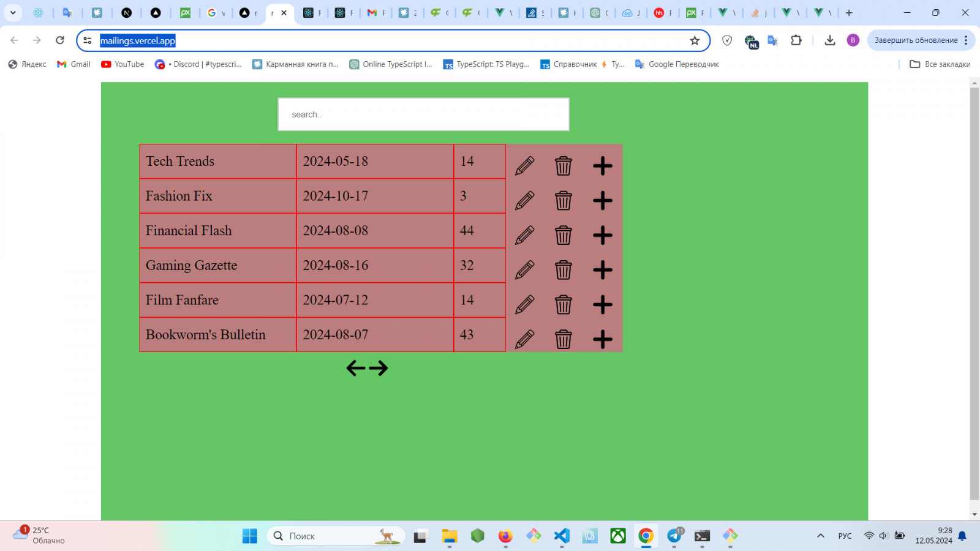Click the date 2024-07-12
This screenshot has height=551, width=980.
pyautogui.click(x=336, y=300)
